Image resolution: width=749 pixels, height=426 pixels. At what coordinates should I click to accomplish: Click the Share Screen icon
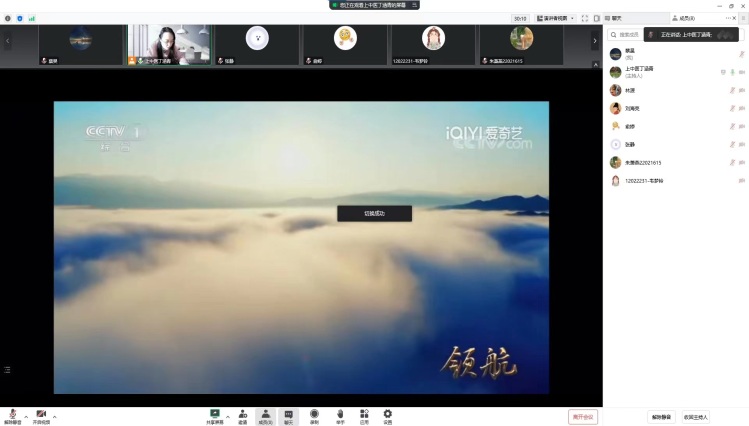[x=214, y=414]
